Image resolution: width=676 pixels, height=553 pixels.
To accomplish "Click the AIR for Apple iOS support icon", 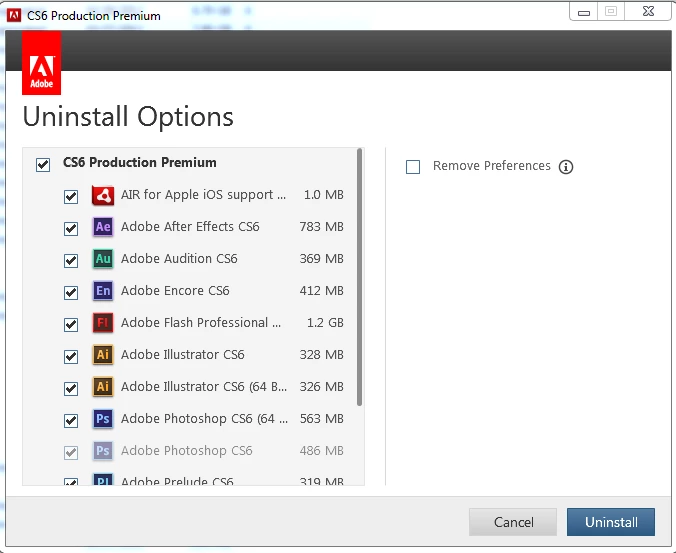I will coord(103,196).
